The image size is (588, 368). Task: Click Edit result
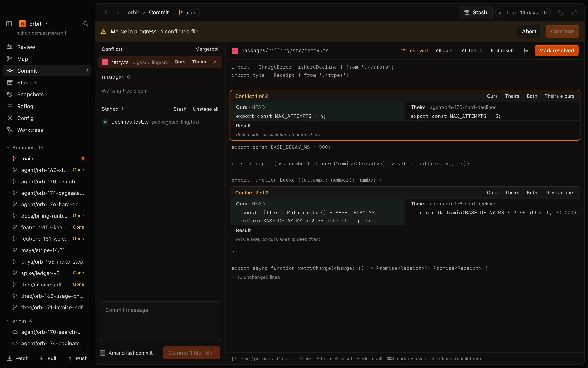(502, 50)
